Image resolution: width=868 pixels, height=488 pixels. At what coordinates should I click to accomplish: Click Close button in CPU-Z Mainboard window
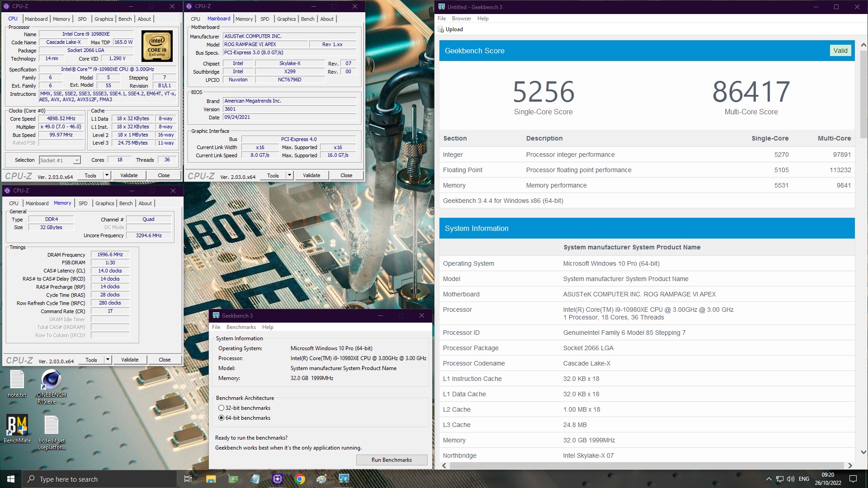[346, 175]
